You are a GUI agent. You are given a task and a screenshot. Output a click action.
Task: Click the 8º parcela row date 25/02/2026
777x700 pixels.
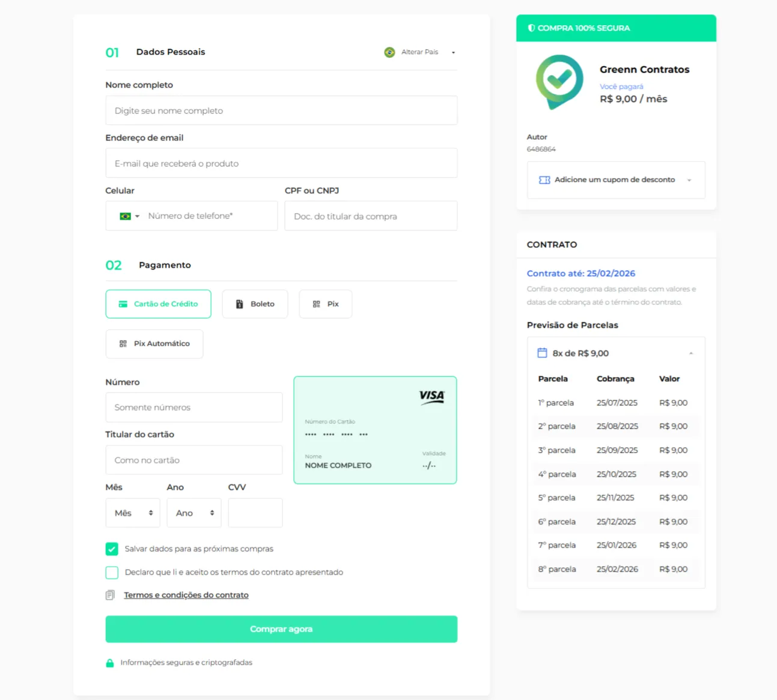(x=617, y=570)
